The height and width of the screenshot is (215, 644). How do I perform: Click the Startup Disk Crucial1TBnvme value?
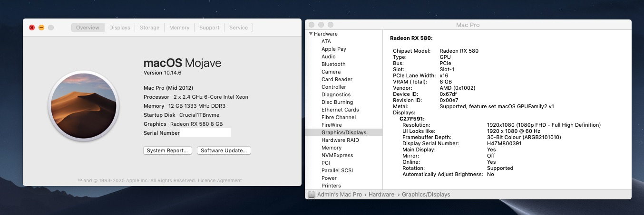coord(199,115)
